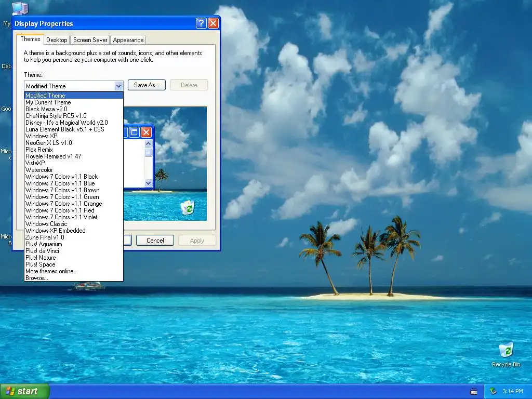Choose Windows 7 Colors v1.1 Orange
The height and width of the screenshot is (399, 532).
pyautogui.click(x=74, y=204)
